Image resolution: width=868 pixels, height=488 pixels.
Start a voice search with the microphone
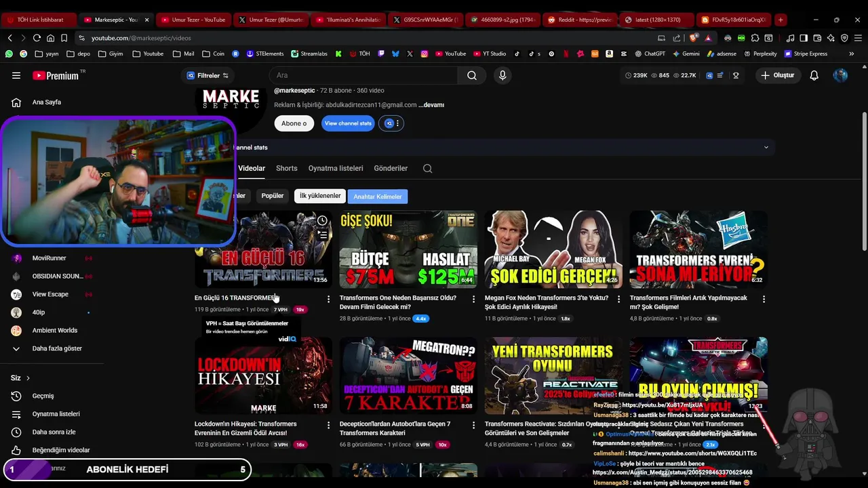click(x=502, y=75)
